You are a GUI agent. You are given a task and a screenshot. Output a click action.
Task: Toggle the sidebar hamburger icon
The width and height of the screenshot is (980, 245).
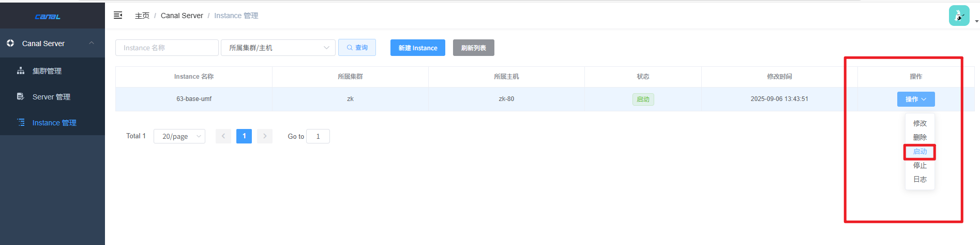click(118, 16)
